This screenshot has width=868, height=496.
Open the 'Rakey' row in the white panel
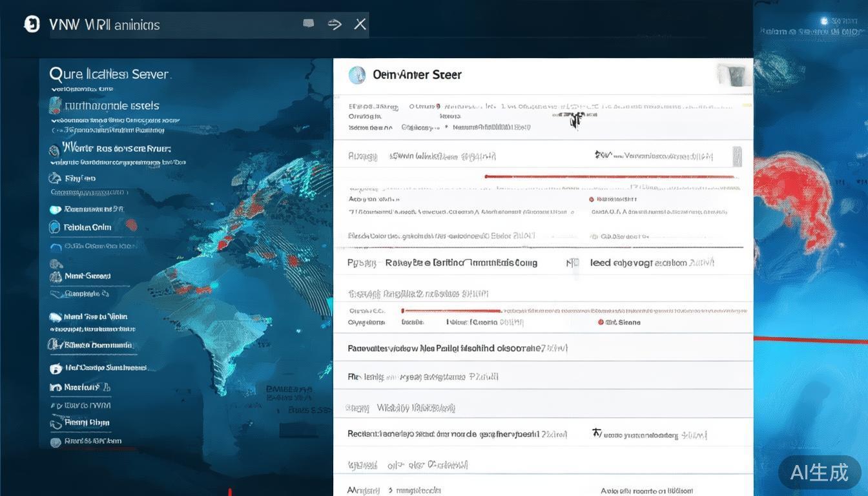click(x=460, y=263)
